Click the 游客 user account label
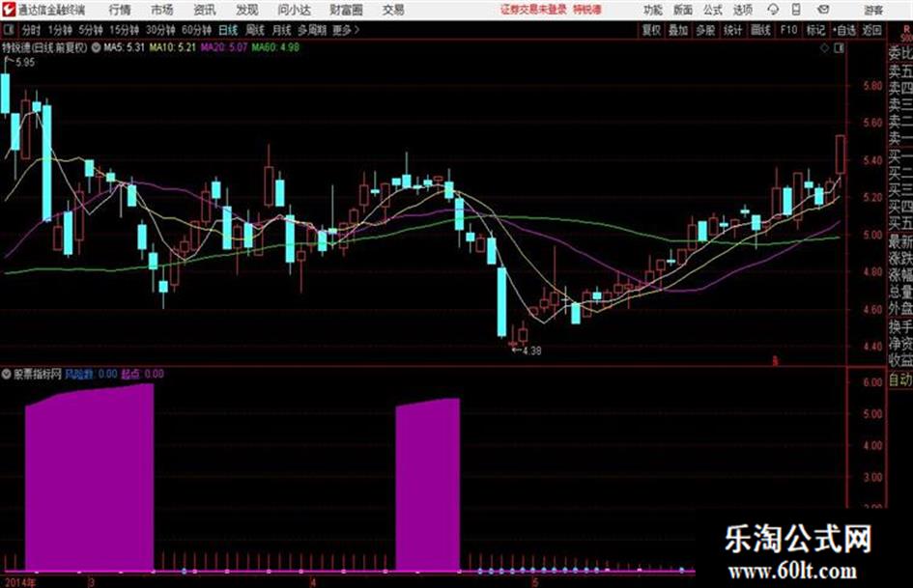Image resolution: width=913 pixels, height=588 pixels. click(x=872, y=10)
